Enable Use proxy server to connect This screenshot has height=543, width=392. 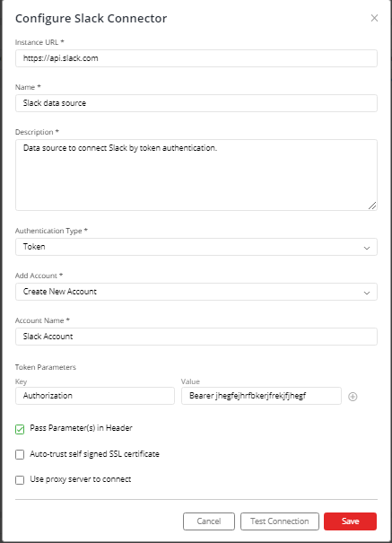[20, 480]
